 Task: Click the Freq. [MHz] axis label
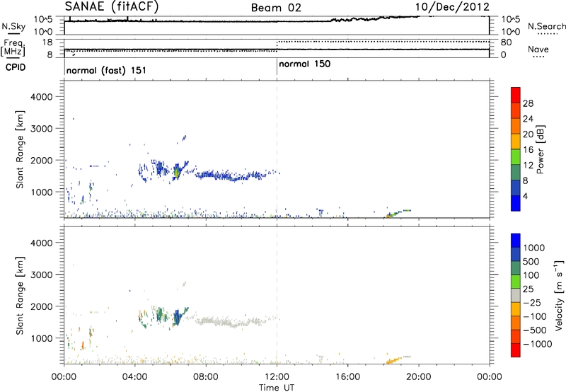[x=13, y=47]
